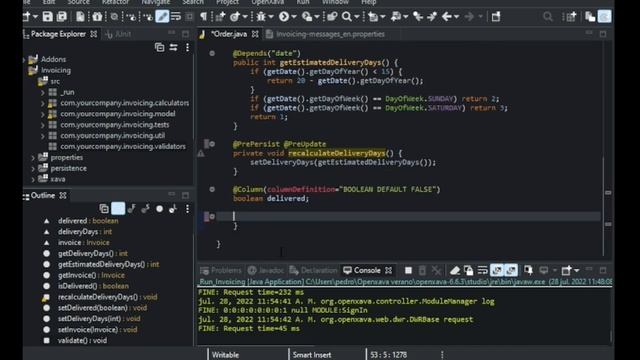This screenshot has height=360, width=640.
Task: Click the Search magnifier toolbar icon
Action: coord(347,17)
